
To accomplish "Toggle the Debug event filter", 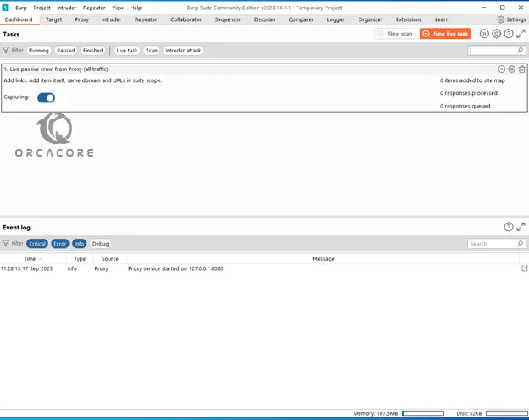I will coord(100,244).
